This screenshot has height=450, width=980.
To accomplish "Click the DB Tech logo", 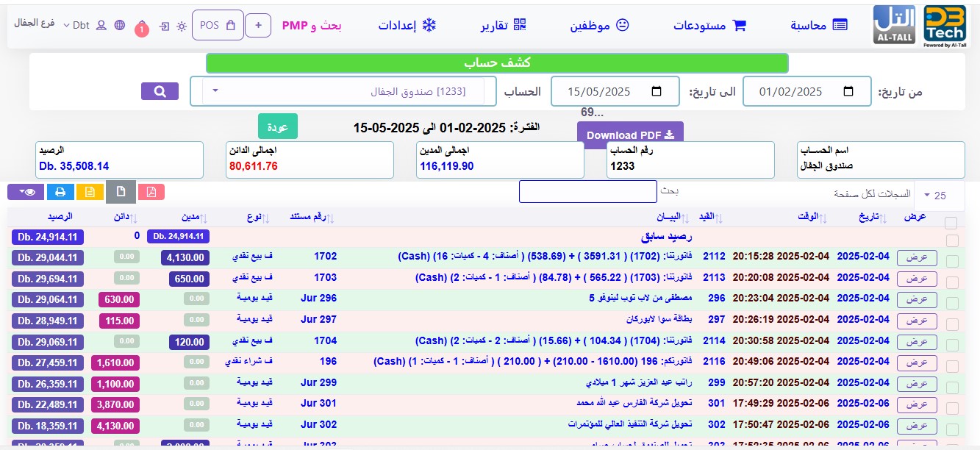I will pos(945,26).
